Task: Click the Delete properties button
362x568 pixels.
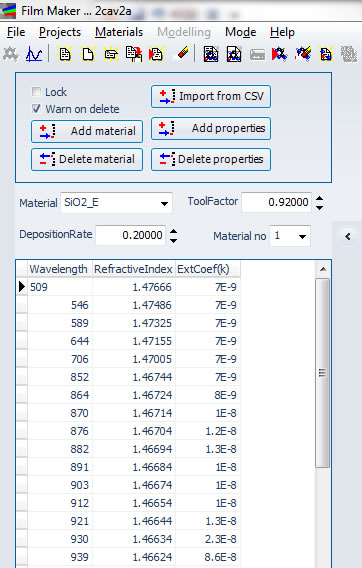Action: click(x=211, y=159)
